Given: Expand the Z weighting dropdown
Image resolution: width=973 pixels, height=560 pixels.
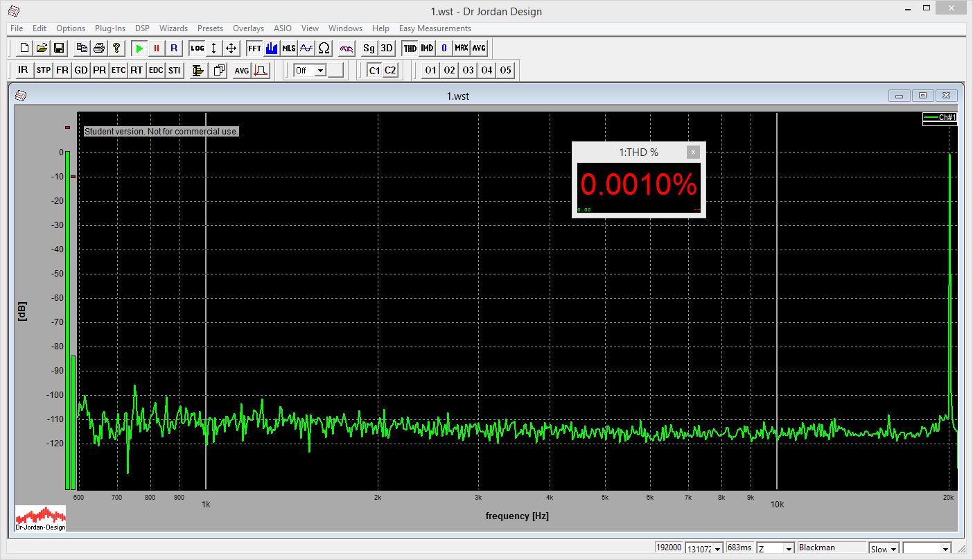Looking at the screenshot, I should (x=788, y=549).
